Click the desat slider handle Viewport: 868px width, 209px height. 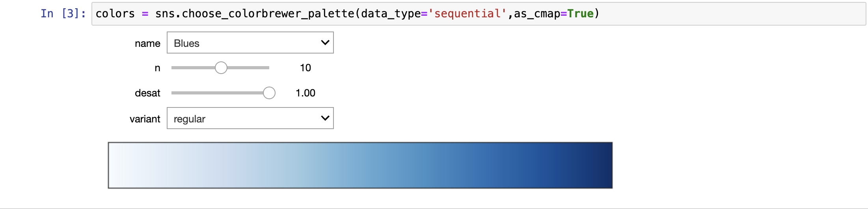tap(269, 93)
